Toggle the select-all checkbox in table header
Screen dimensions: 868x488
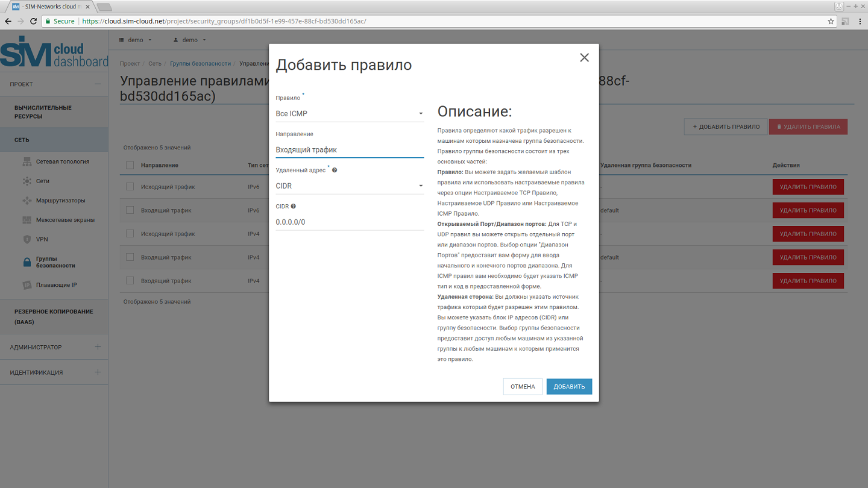[x=130, y=165]
